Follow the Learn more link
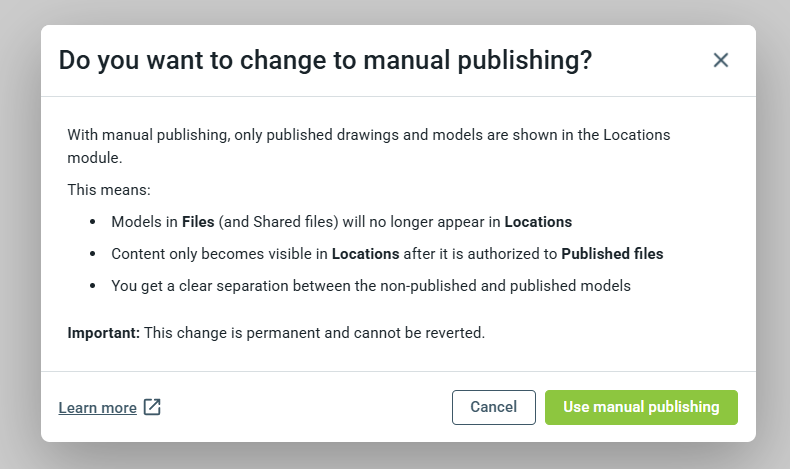 pyautogui.click(x=97, y=408)
